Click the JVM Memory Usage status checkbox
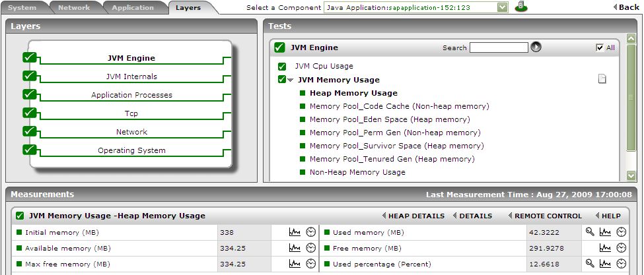Screen dimensions: 644x275 coord(282,80)
